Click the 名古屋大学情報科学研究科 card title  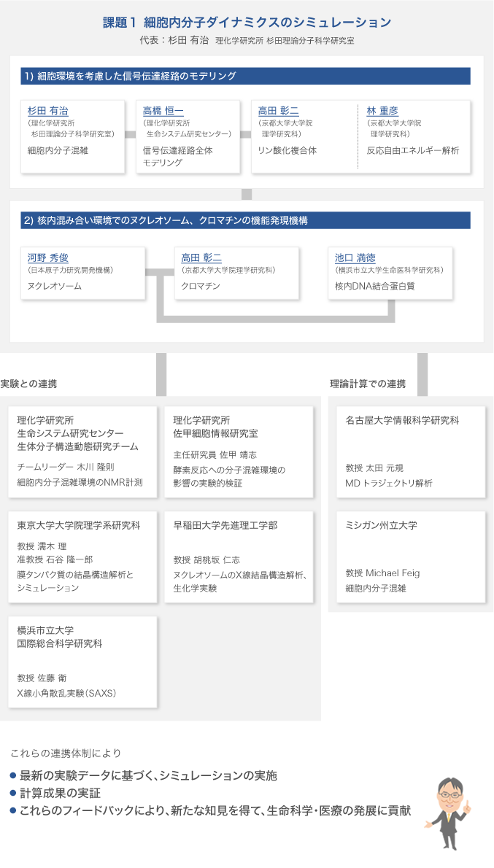pyautogui.click(x=402, y=421)
